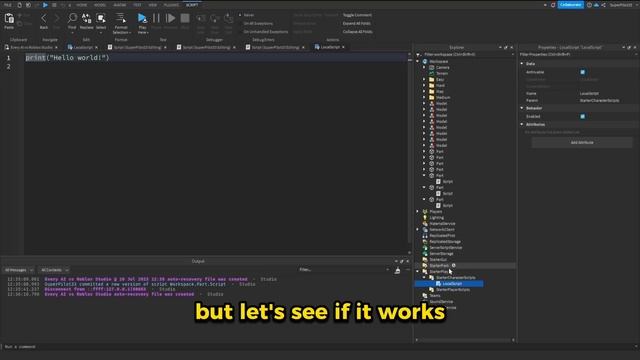Click the plus icon beside StarterPack

tap(453, 265)
